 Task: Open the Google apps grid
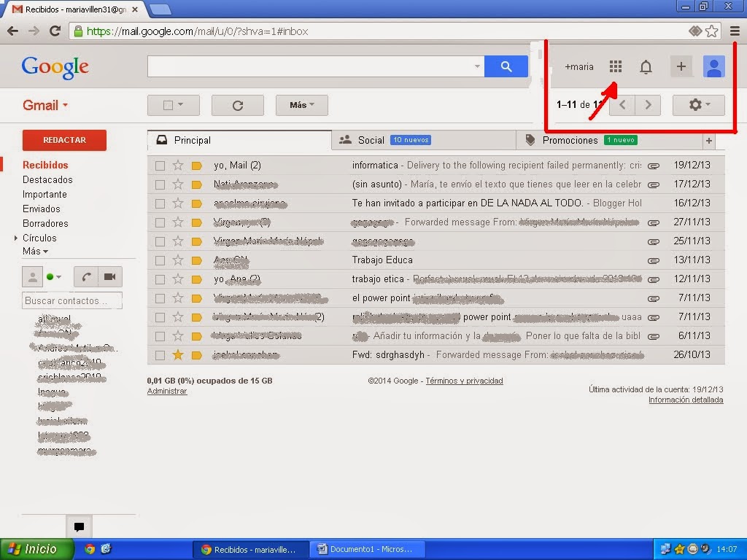pyautogui.click(x=616, y=66)
